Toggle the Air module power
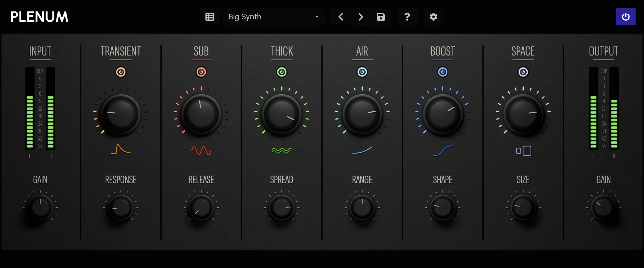 362,72
